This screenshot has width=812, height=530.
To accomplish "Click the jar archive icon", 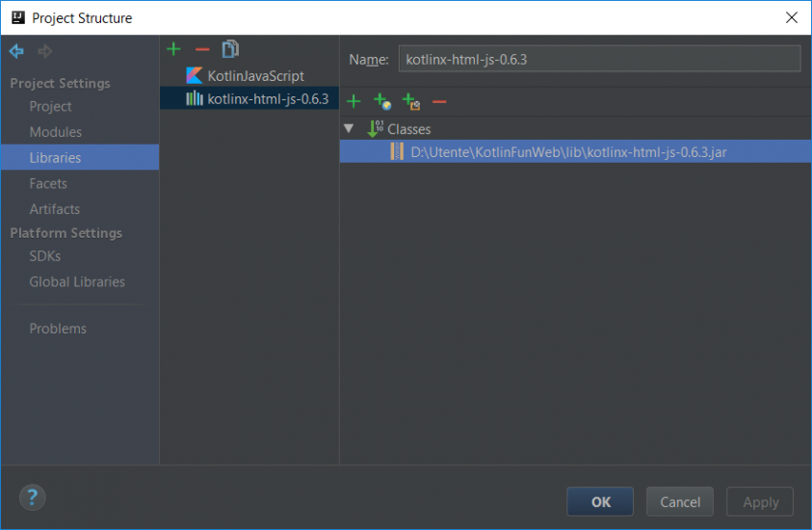I will 397,152.
